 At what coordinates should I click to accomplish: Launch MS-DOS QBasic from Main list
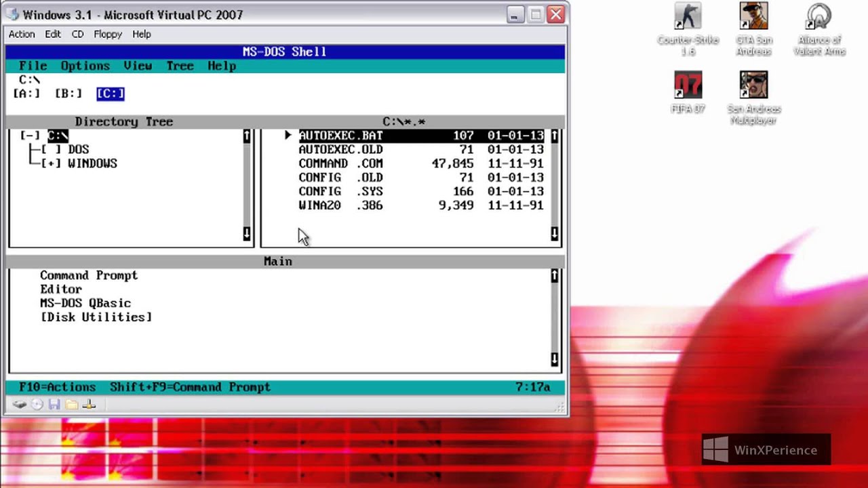(85, 303)
